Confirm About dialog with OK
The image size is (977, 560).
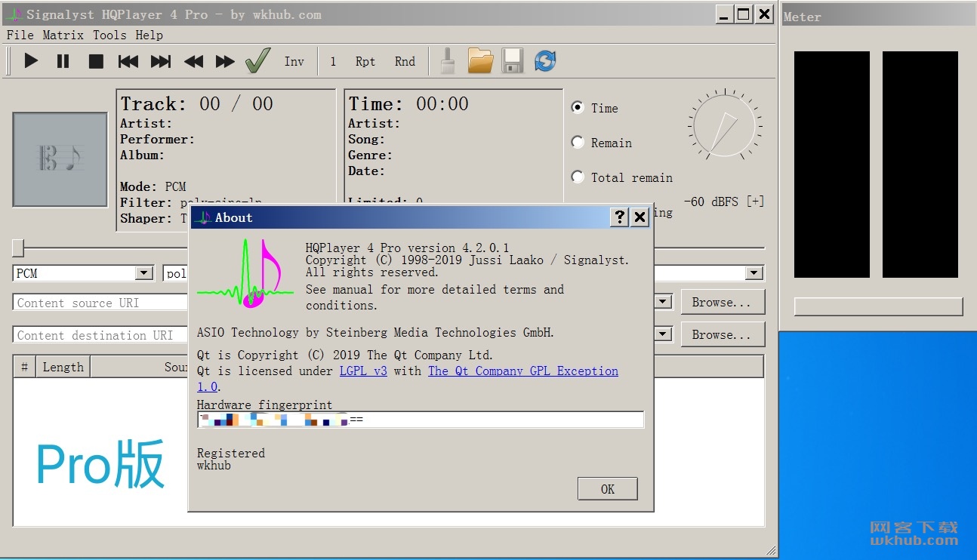tap(608, 489)
